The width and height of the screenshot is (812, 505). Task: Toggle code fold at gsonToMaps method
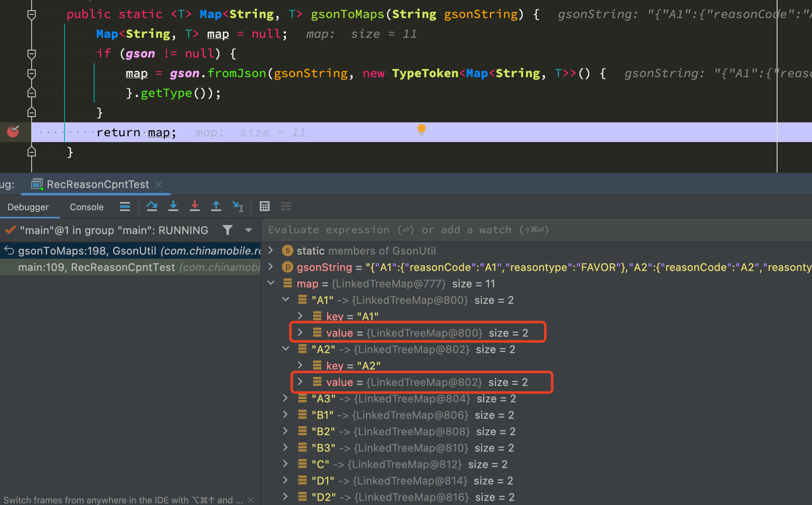31,15
